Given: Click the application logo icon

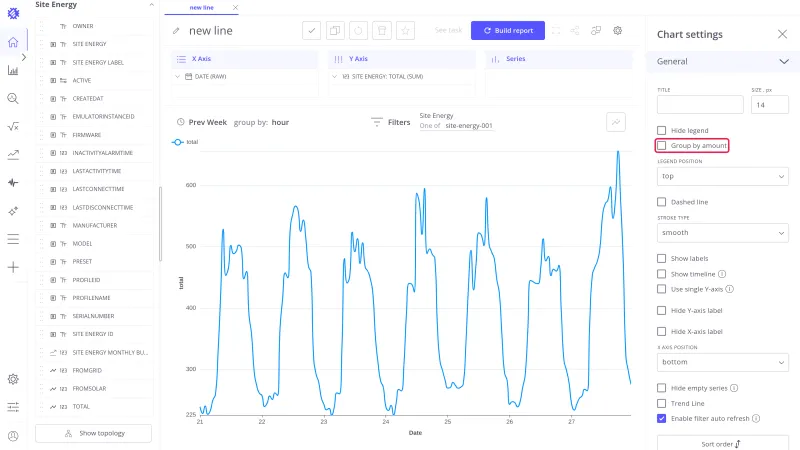Looking at the screenshot, I should coord(13,13).
